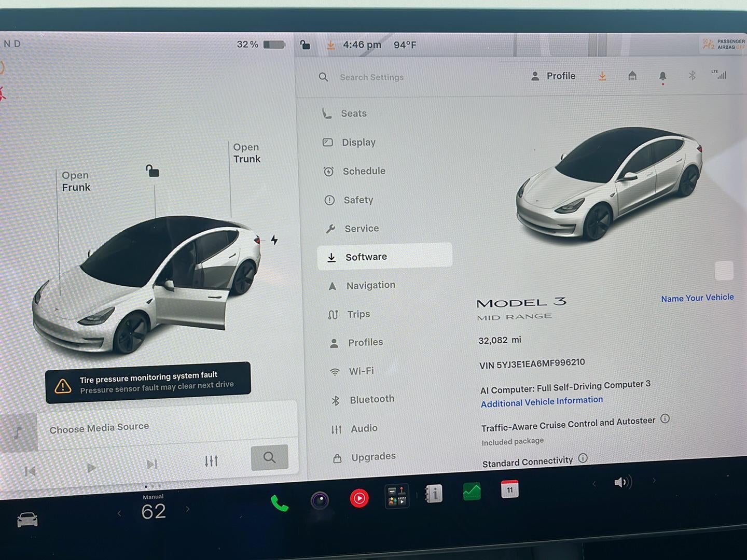The image size is (747, 560).
Task: Open the red media player app
Action: (x=359, y=498)
